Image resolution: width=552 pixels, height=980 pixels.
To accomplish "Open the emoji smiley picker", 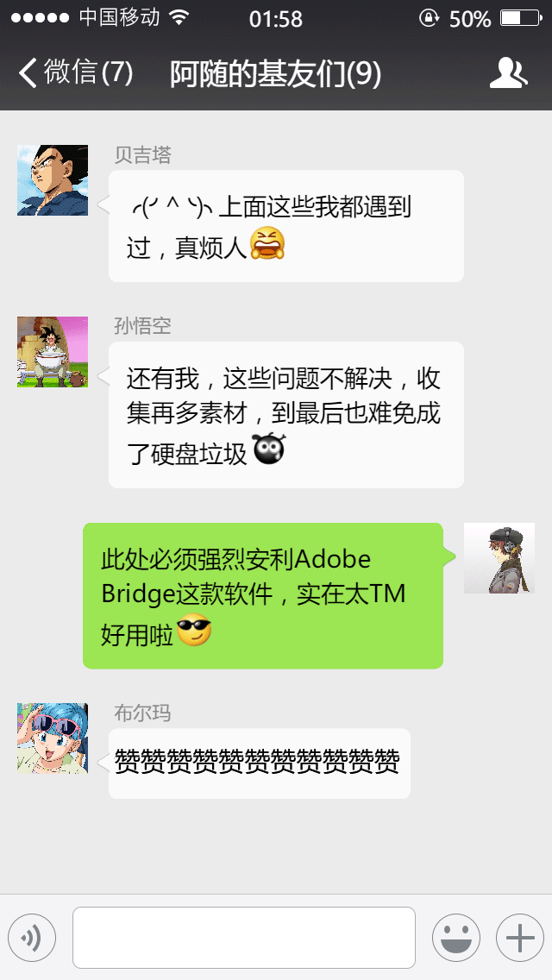I will point(455,938).
